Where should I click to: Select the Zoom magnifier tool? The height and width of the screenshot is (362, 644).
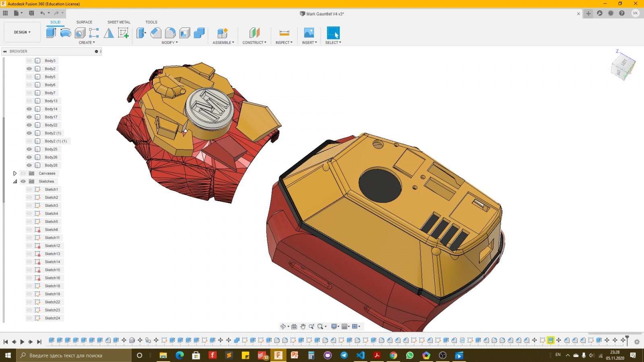point(312,327)
